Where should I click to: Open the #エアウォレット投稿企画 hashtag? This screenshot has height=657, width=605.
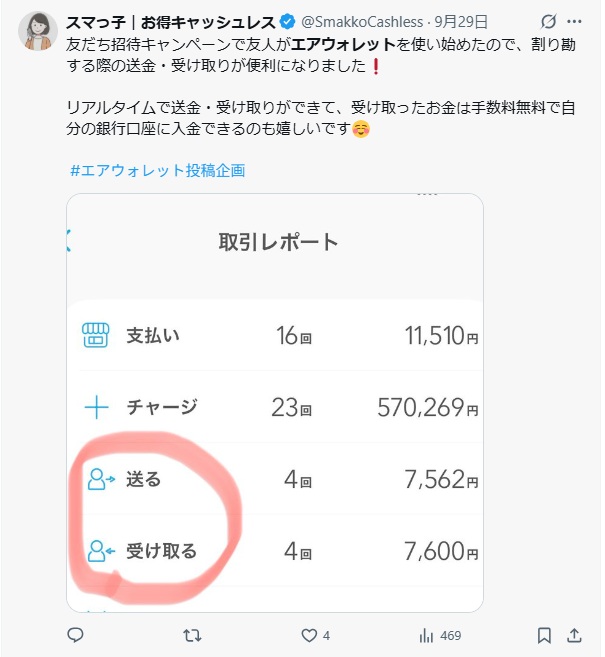157,170
